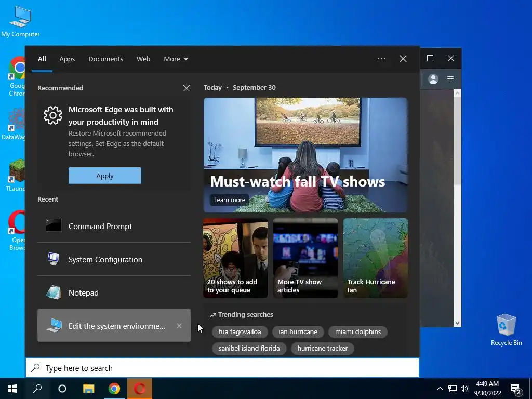Open DataWagon desktop shortcut
The image size is (532, 399).
[14, 124]
